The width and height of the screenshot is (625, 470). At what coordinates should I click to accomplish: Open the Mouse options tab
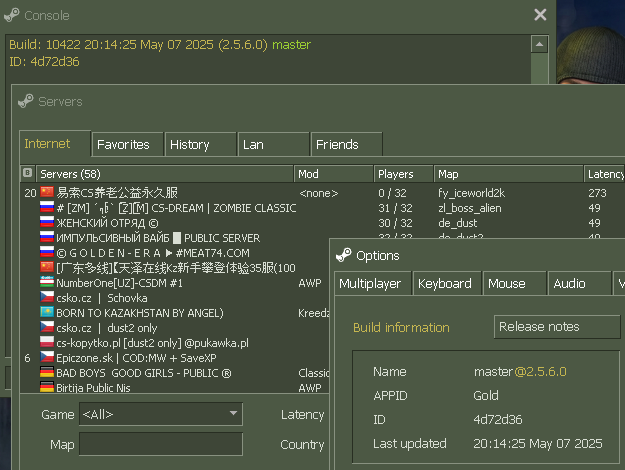(x=515, y=283)
